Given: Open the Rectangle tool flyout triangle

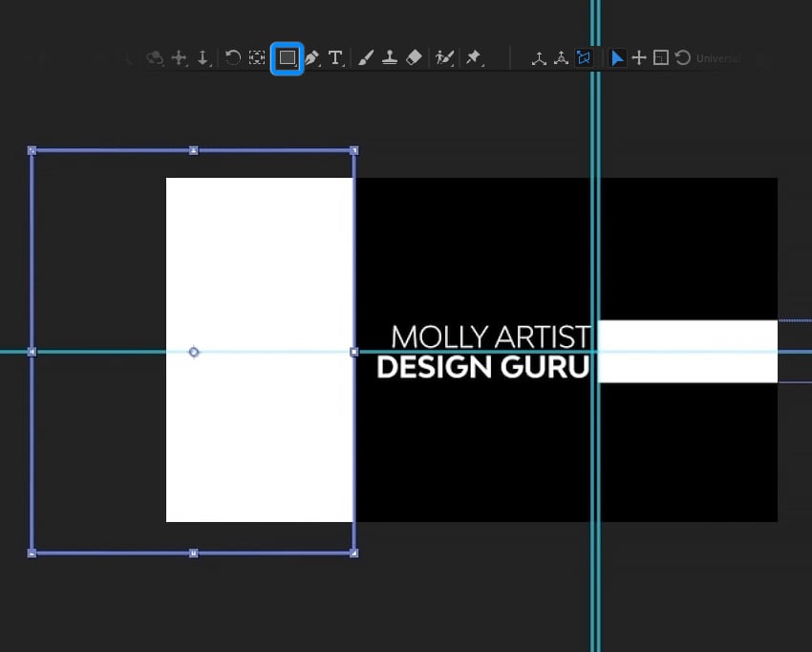Looking at the screenshot, I should pos(295,65).
